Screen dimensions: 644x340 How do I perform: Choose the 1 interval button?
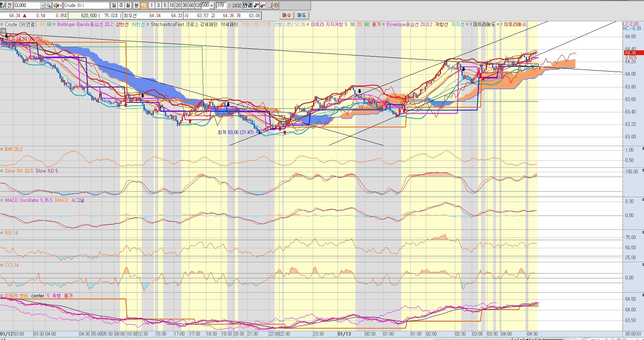152,5
